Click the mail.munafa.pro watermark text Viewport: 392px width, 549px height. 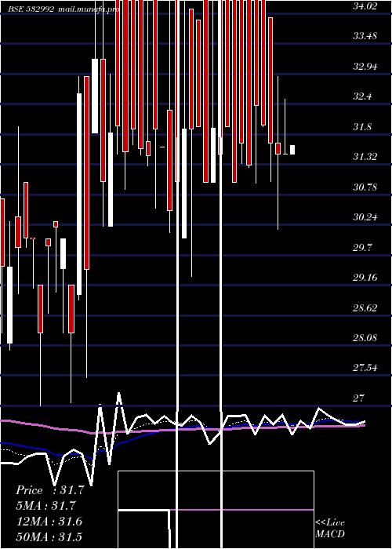pos(88,9)
